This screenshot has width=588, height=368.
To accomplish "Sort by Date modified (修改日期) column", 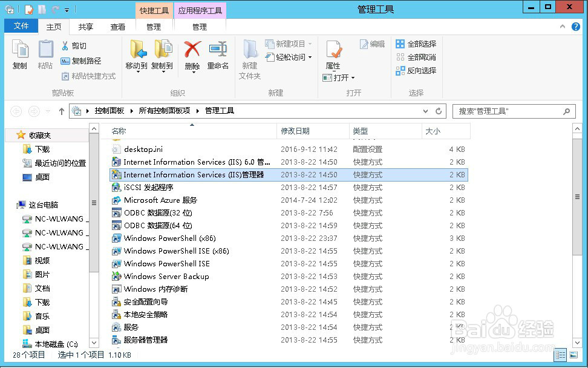I will point(313,131).
